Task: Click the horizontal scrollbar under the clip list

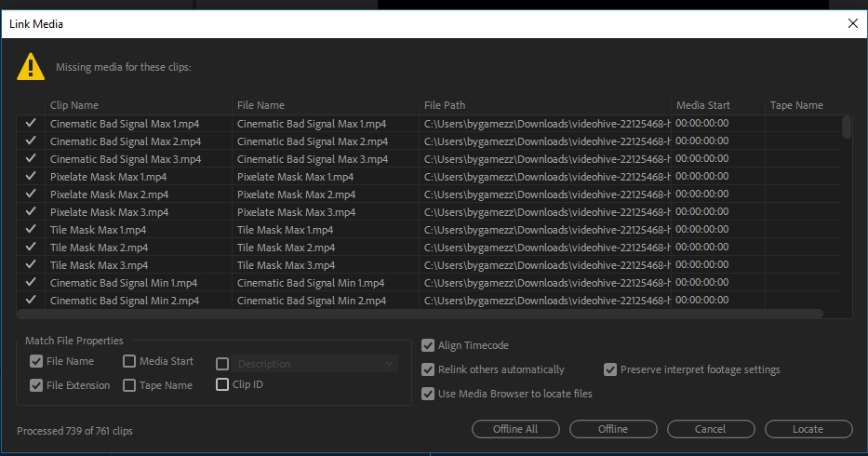Action: click(419, 315)
